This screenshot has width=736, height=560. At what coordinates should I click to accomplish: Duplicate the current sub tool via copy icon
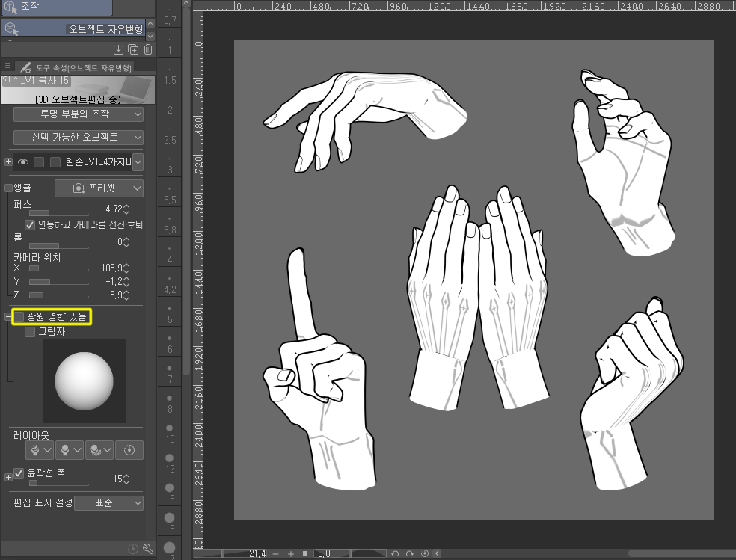pos(132,49)
